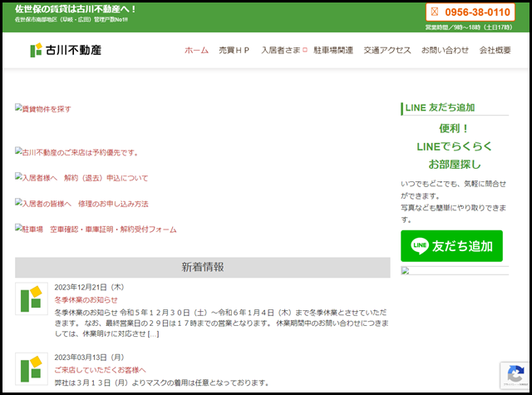Image resolution: width=532 pixels, height=395 pixels.
Task: Open 賃貸物件を探す image link
Action: coord(43,109)
